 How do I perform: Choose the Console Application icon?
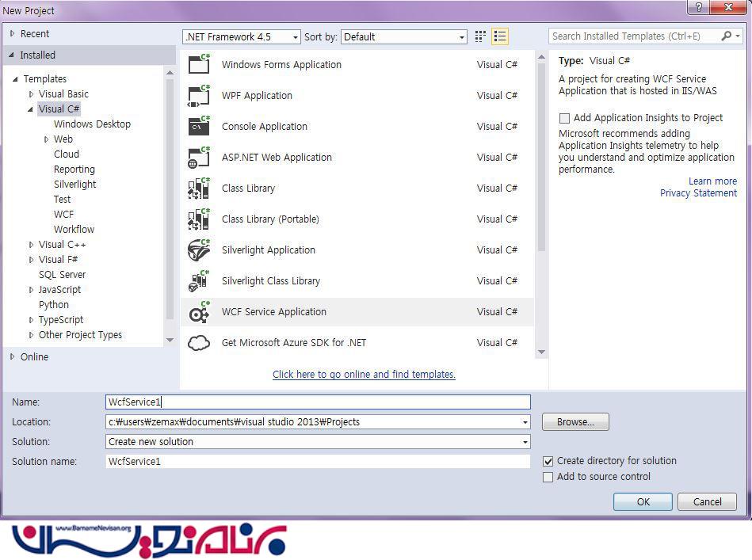coord(199,126)
